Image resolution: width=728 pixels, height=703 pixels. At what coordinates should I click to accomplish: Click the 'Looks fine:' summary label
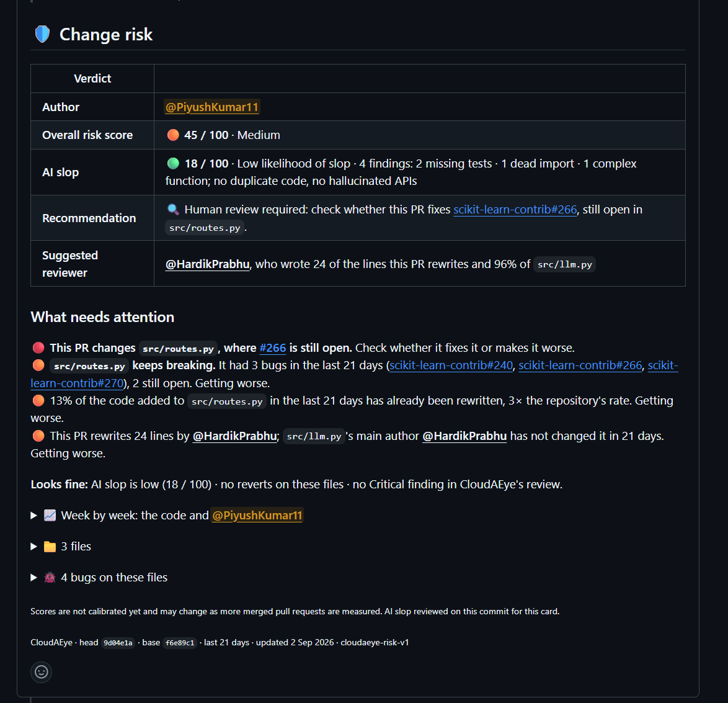pos(59,484)
